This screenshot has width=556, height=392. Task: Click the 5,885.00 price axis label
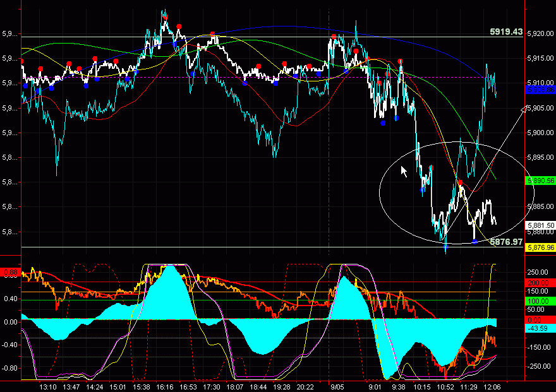click(540, 206)
